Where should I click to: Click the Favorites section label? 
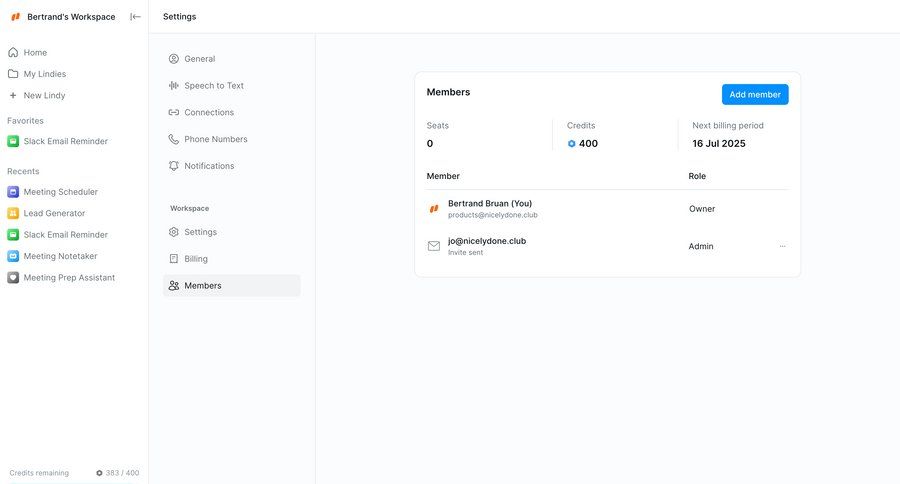coord(25,121)
